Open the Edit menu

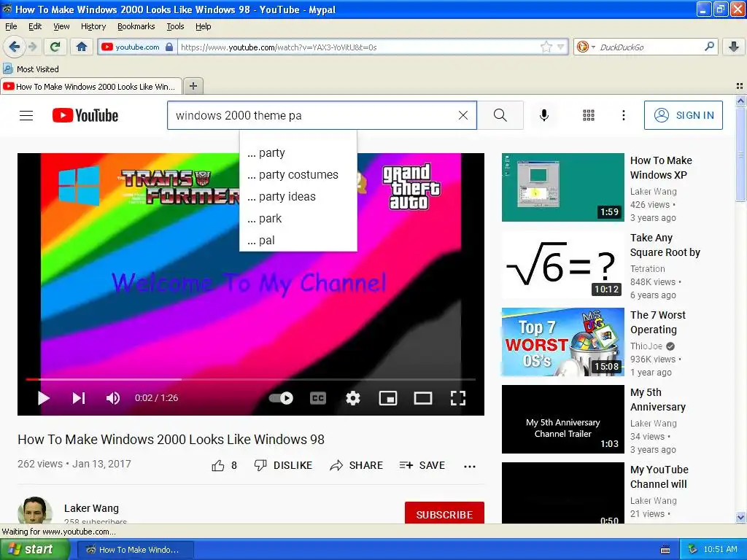[35, 26]
